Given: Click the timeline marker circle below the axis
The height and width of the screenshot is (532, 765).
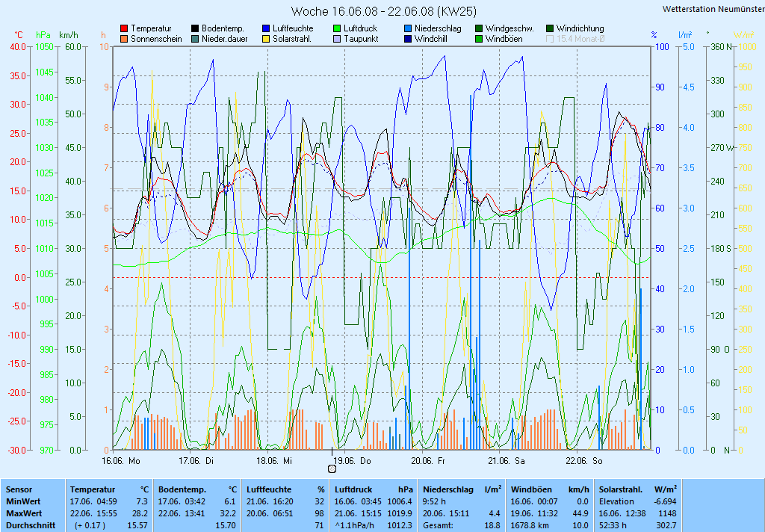Looking at the screenshot, I should tap(332, 469).
